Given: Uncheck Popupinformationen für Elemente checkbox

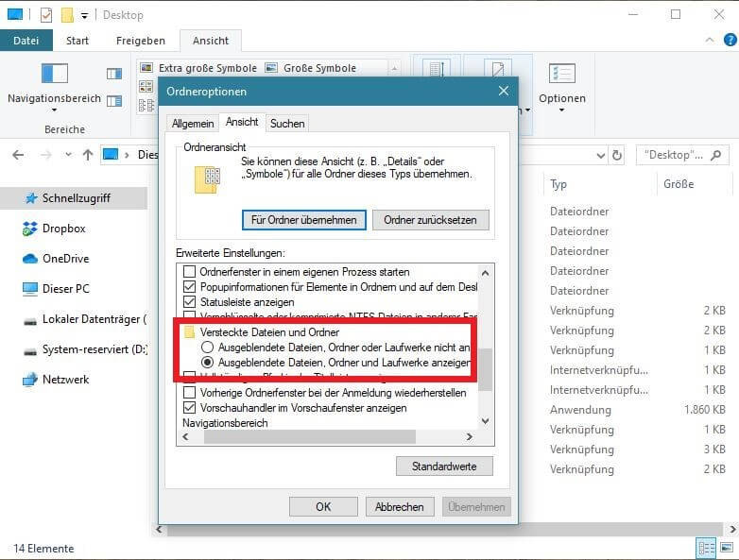Looking at the screenshot, I should 189,287.
